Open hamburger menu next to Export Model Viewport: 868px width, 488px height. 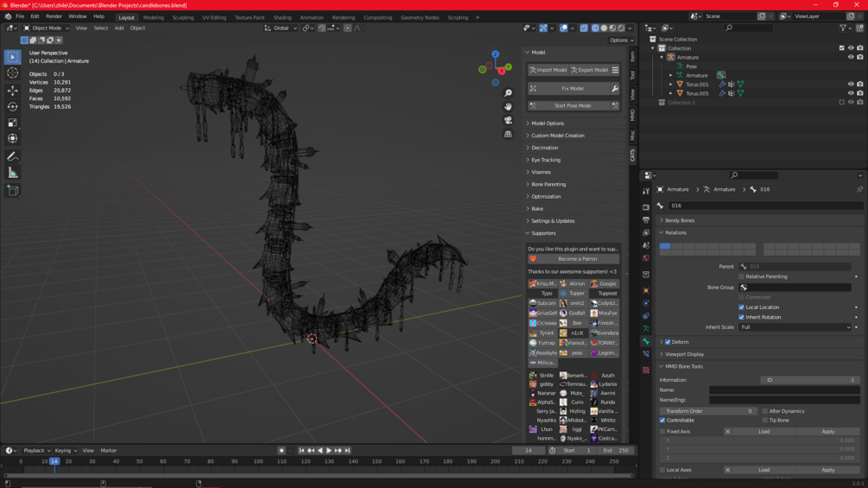(x=615, y=70)
